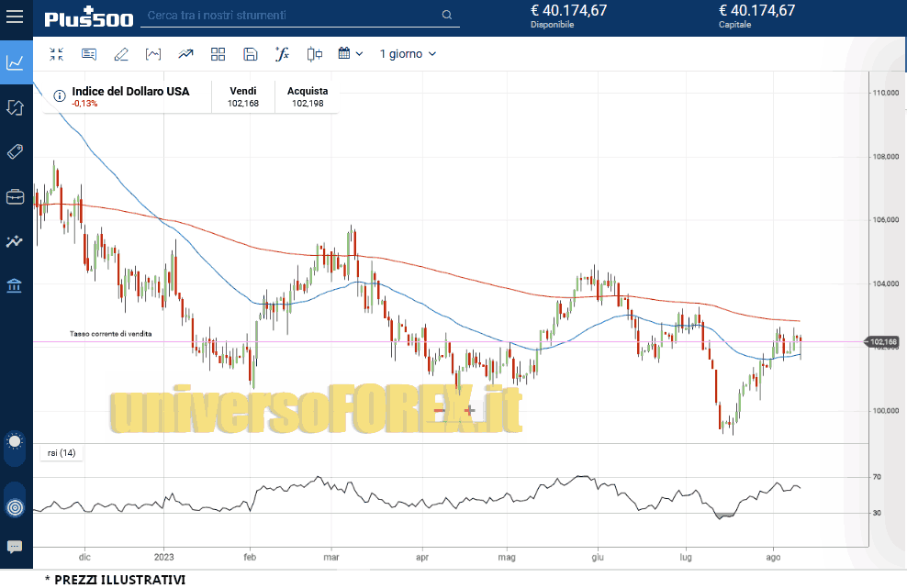Click inside the instrument search field
Screen dimensions: 907x588
294,16
